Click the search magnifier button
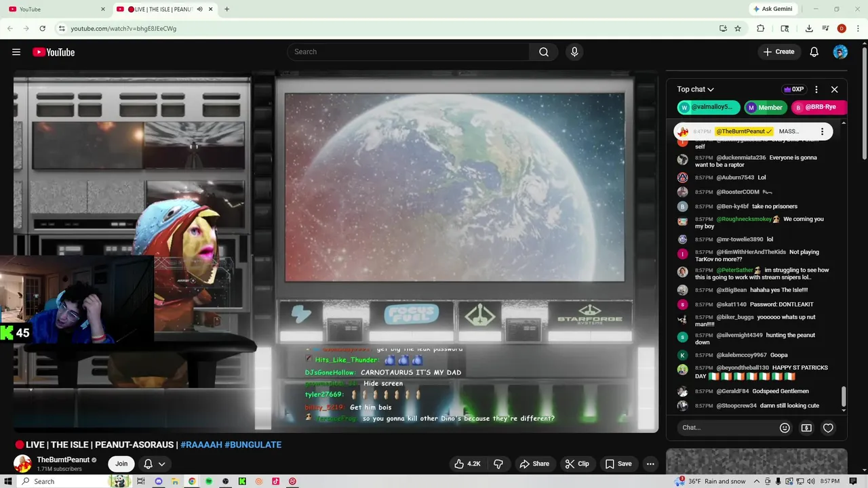Viewport: 868px width, 488px height. click(x=544, y=52)
